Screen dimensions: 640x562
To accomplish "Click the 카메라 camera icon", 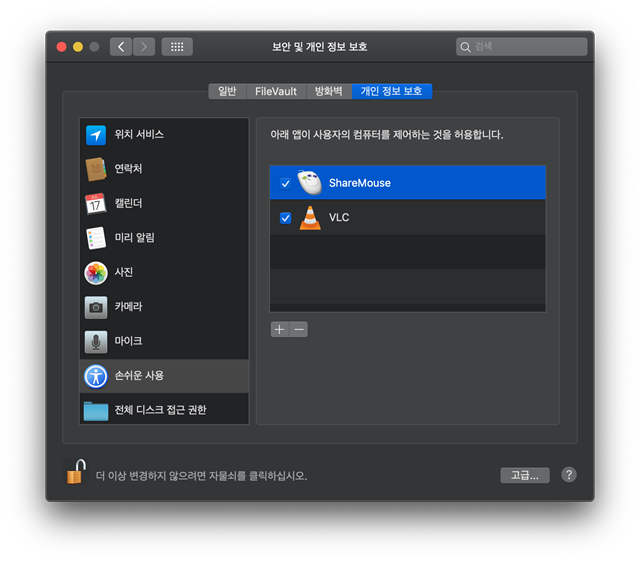I will click(96, 307).
